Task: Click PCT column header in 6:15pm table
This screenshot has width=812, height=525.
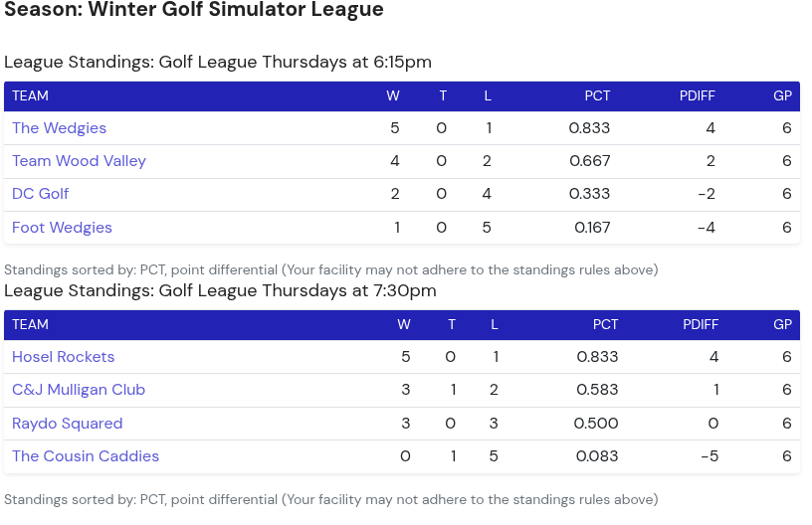Action: point(597,96)
